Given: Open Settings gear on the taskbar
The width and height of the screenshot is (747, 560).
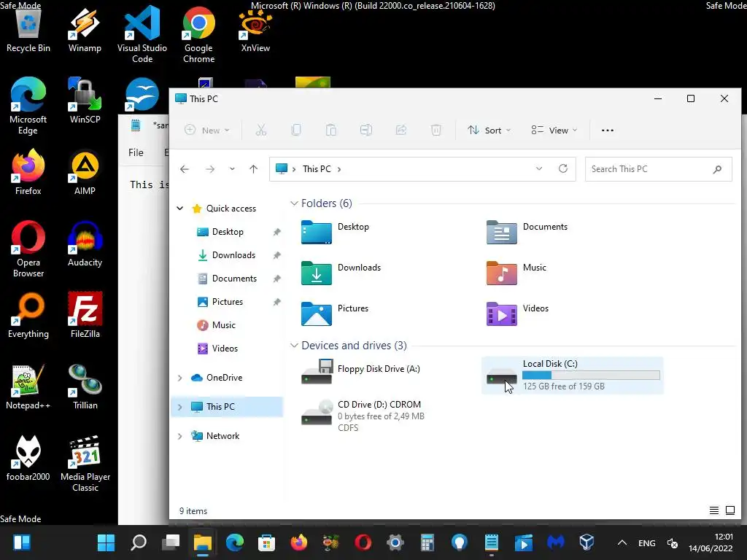Looking at the screenshot, I should point(395,542).
